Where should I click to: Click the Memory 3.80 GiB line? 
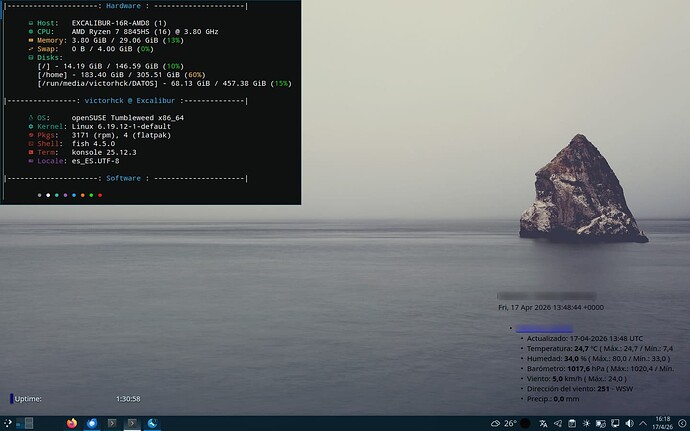(106, 40)
